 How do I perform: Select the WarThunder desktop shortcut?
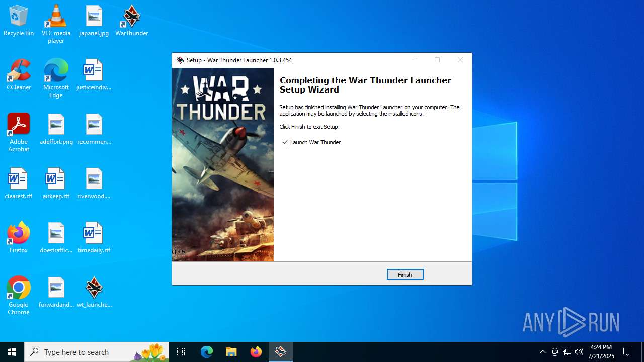(131, 21)
